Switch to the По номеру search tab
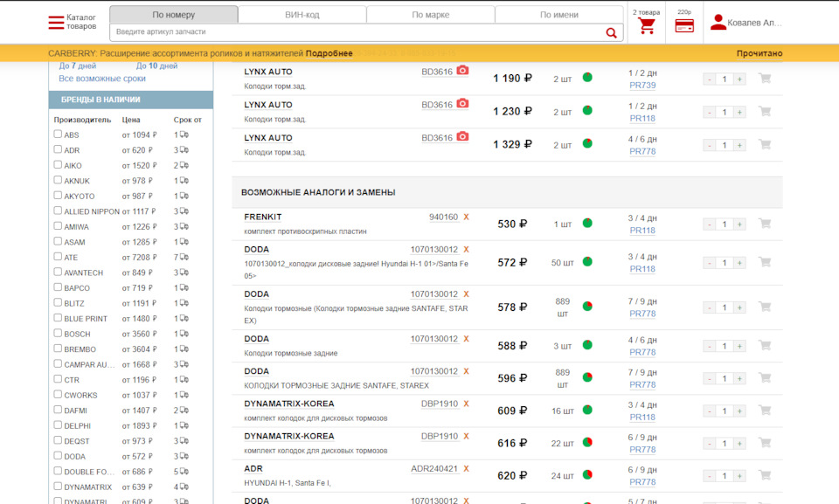Screen dimensions: 839x504 pyautogui.click(x=174, y=15)
